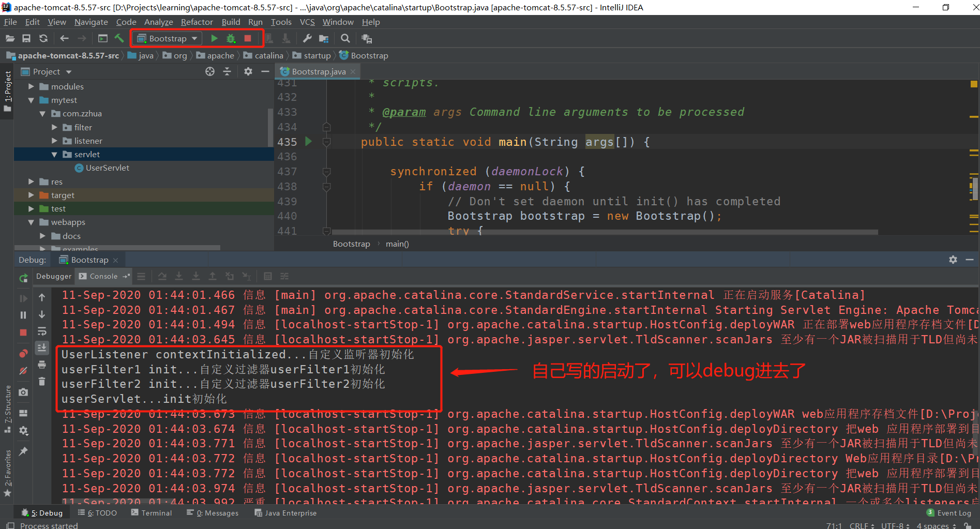Screen dimensions: 980x529
Task: Select the Bootstrap.java editor tab
Action: (x=319, y=72)
